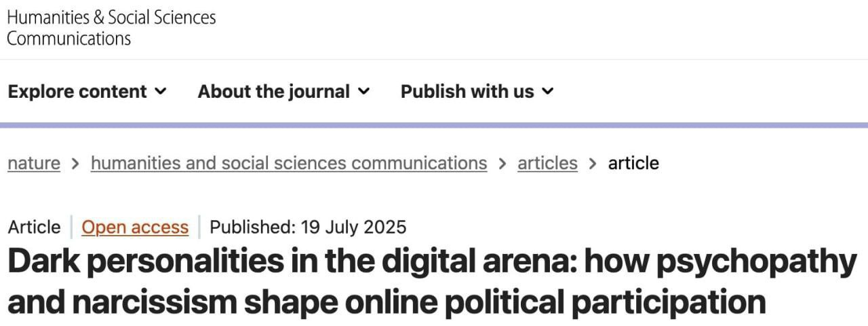Image resolution: width=868 pixels, height=326 pixels.
Task: Open the Publish with us menu
Action: (467, 92)
